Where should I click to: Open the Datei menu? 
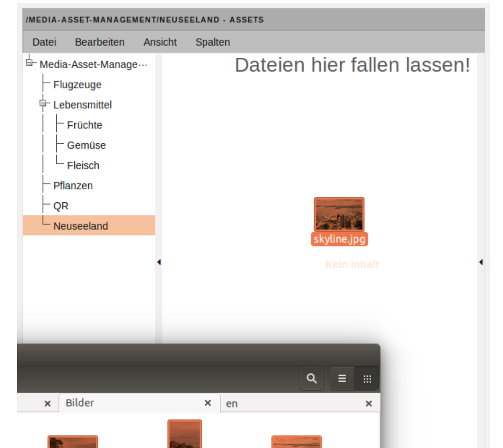(x=44, y=42)
